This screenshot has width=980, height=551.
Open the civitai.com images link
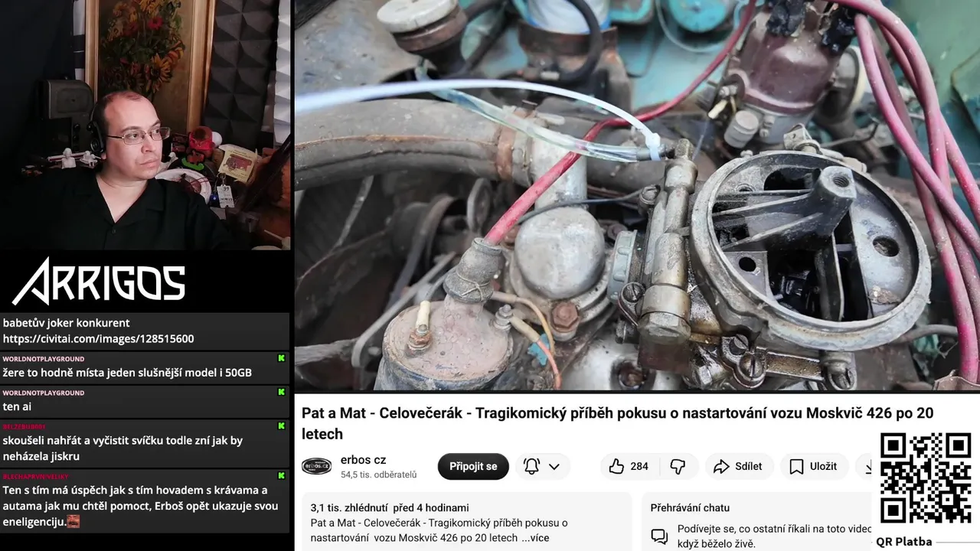pyautogui.click(x=98, y=338)
